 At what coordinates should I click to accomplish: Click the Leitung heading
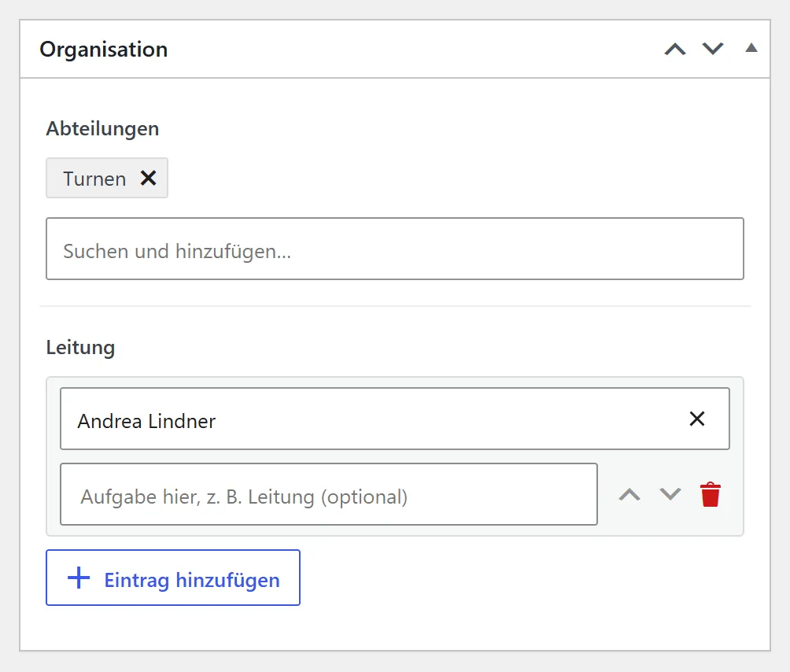pos(80,348)
